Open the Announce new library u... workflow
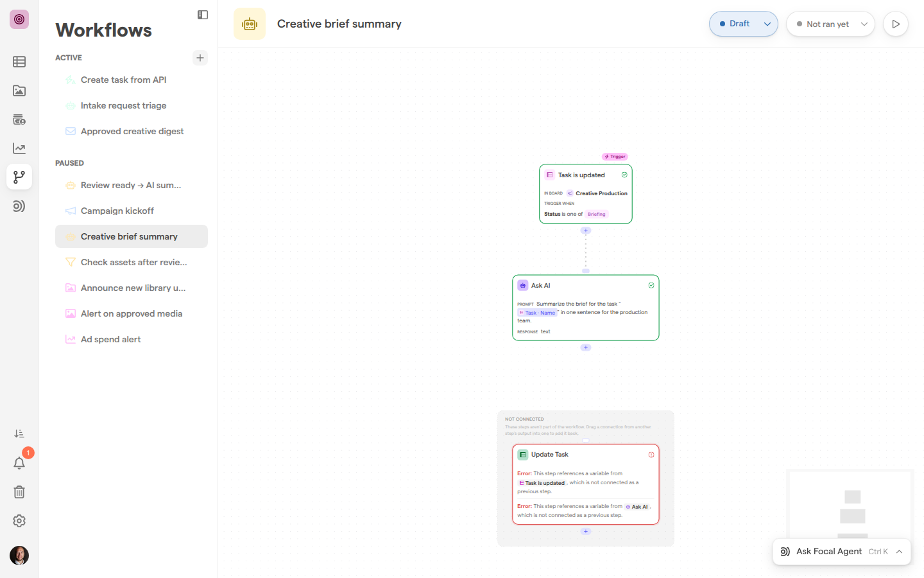Screen dimensions: 924x578 [132, 288]
